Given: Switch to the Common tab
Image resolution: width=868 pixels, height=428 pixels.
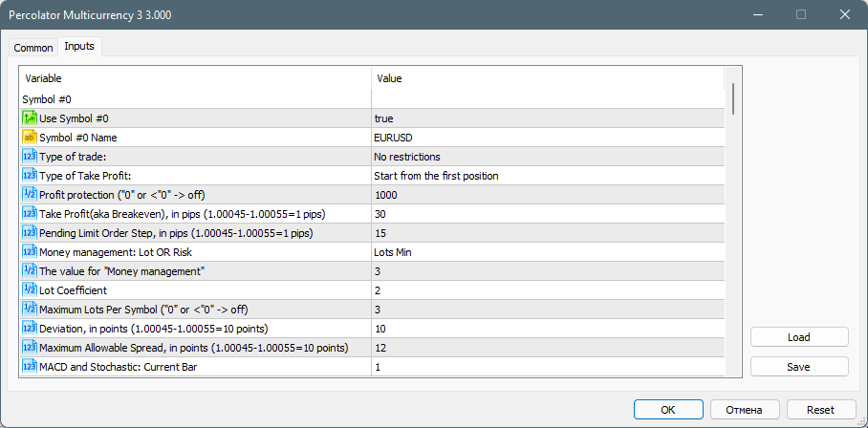Looking at the screenshot, I should 33,48.
